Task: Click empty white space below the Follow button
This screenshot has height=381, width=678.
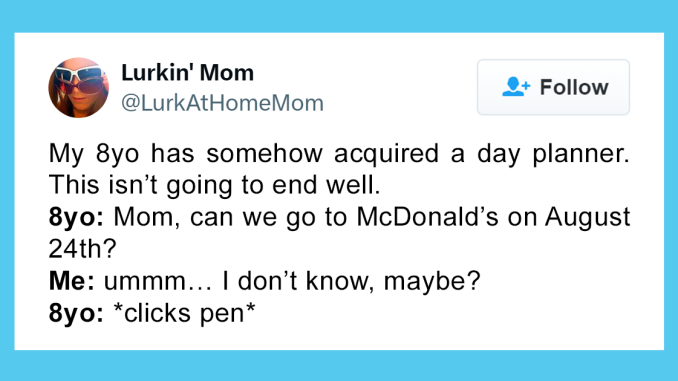Action: click(x=553, y=128)
